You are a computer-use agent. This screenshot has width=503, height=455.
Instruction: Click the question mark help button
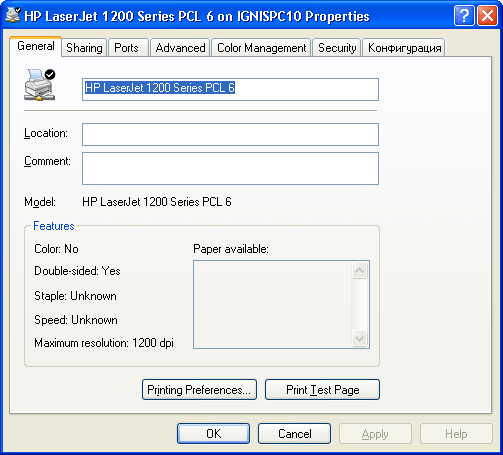click(464, 15)
